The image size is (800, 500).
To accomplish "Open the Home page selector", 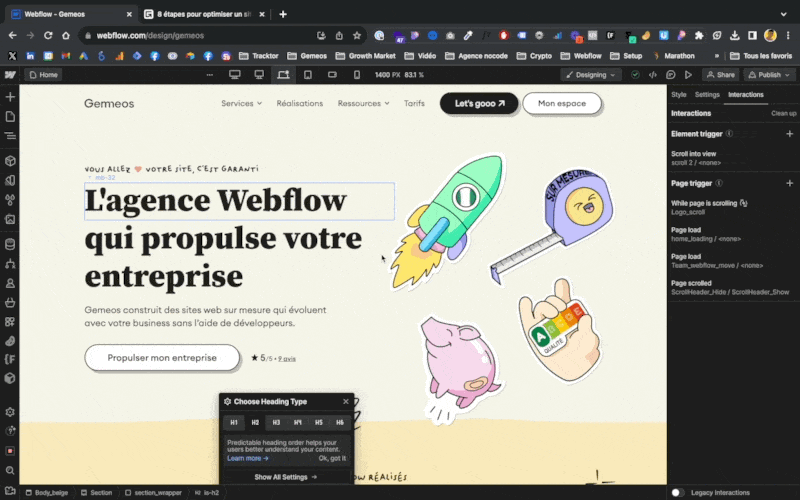I will pos(43,74).
